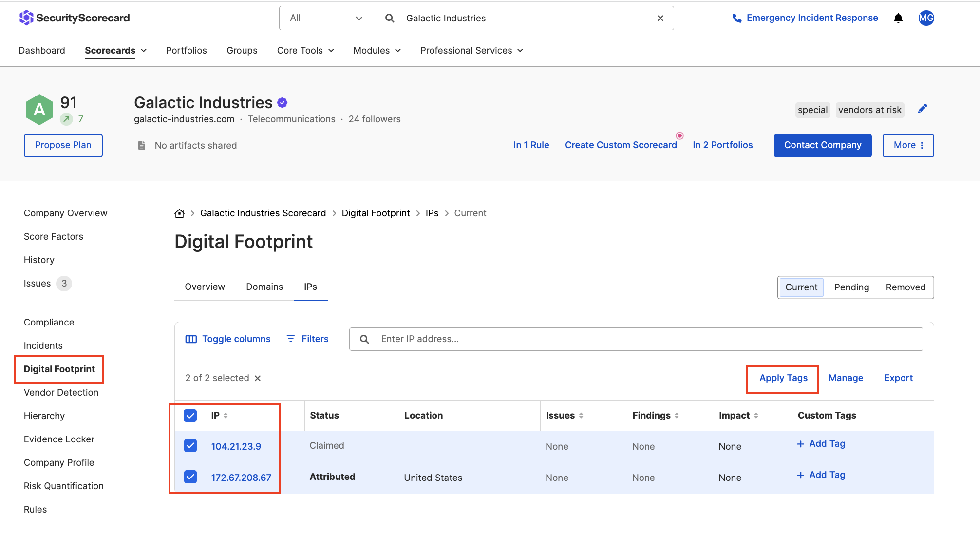Switch to the Domains tab
This screenshot has width=980, height=535.
coord(264,287)
